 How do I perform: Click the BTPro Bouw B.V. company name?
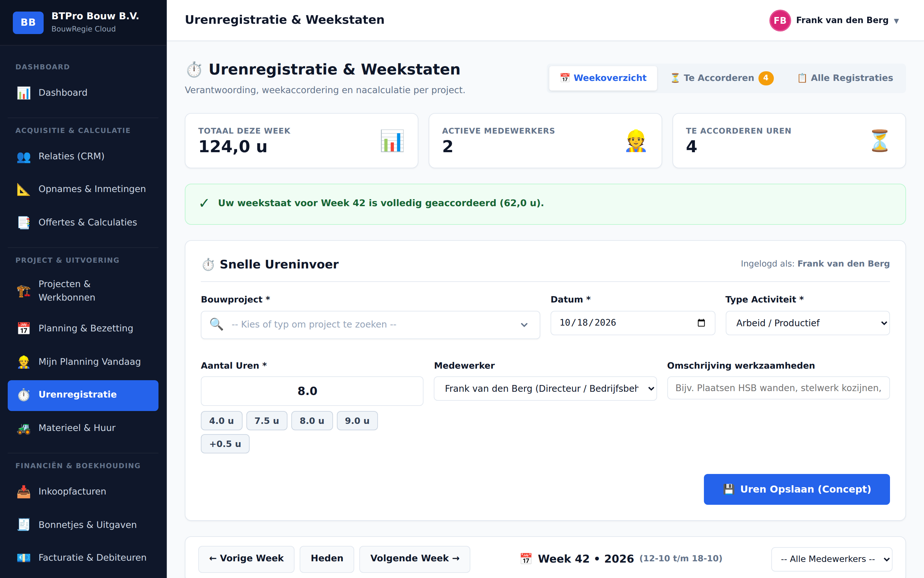pyautogui.click(x=95, y=16)
